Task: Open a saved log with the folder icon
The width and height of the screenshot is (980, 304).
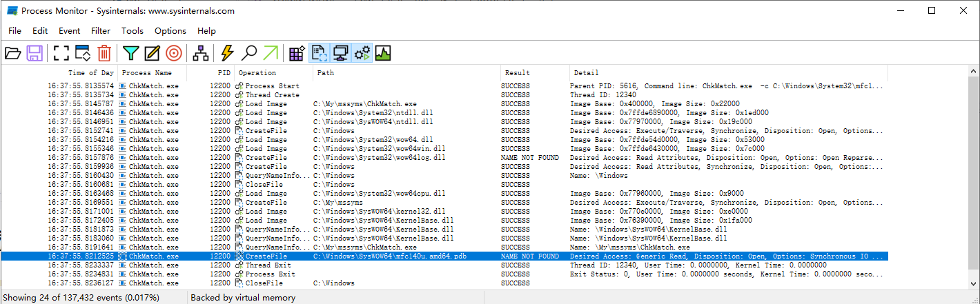Action: click(x=12, y=53)
